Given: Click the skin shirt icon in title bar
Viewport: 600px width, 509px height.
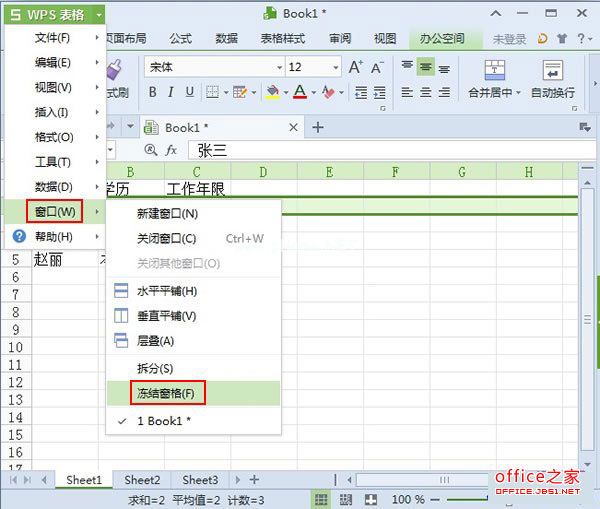Looking at the screenshot, I should 562,38.
